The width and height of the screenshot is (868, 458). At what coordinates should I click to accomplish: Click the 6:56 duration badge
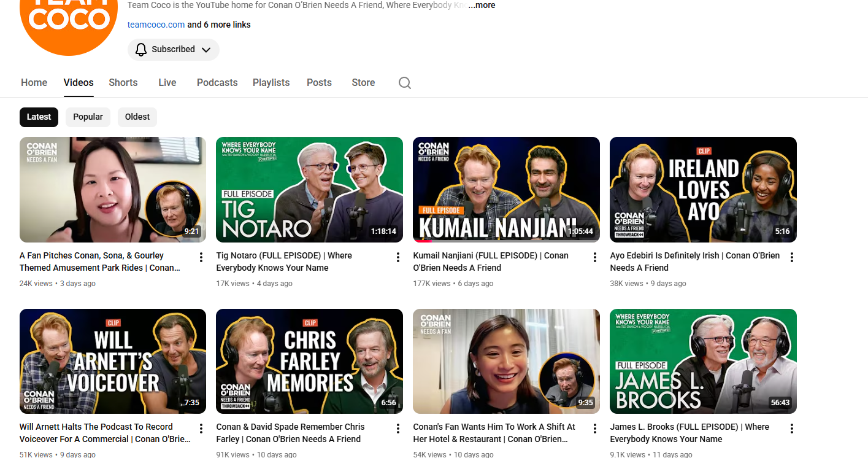(x=389, y=403)
